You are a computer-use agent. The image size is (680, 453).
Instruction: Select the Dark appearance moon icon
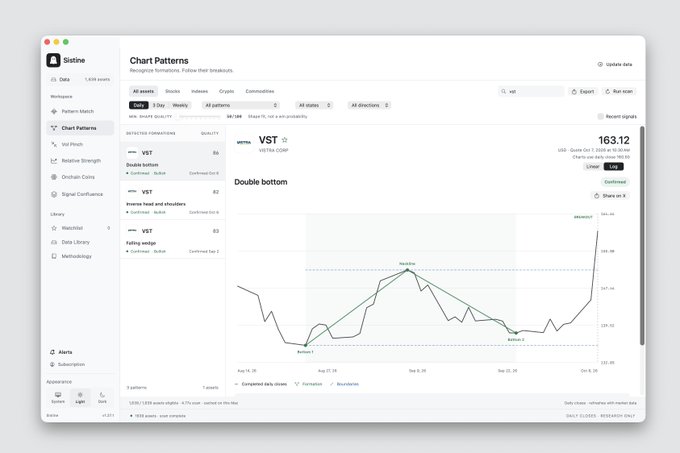tap(102, 394)
